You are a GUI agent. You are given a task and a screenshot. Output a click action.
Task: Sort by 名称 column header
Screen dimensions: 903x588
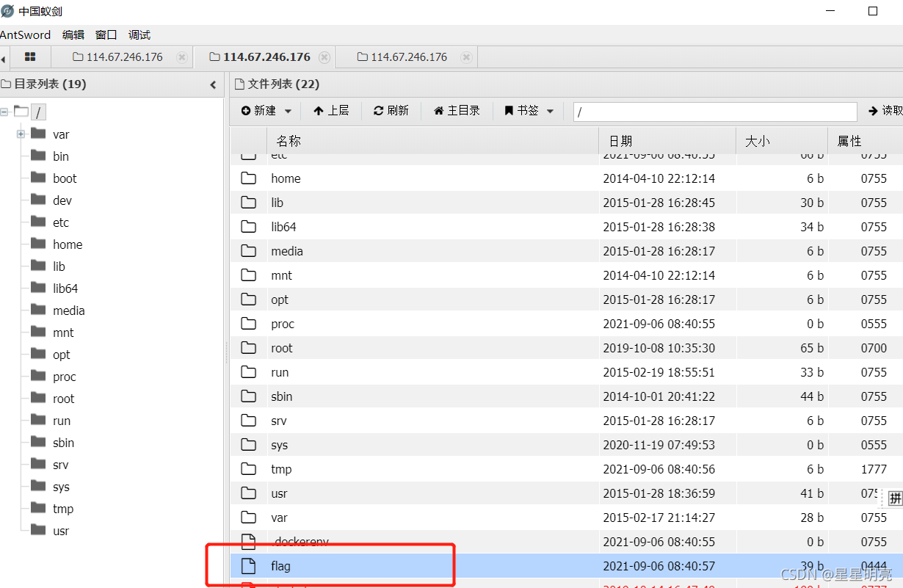tap(433, 141)
